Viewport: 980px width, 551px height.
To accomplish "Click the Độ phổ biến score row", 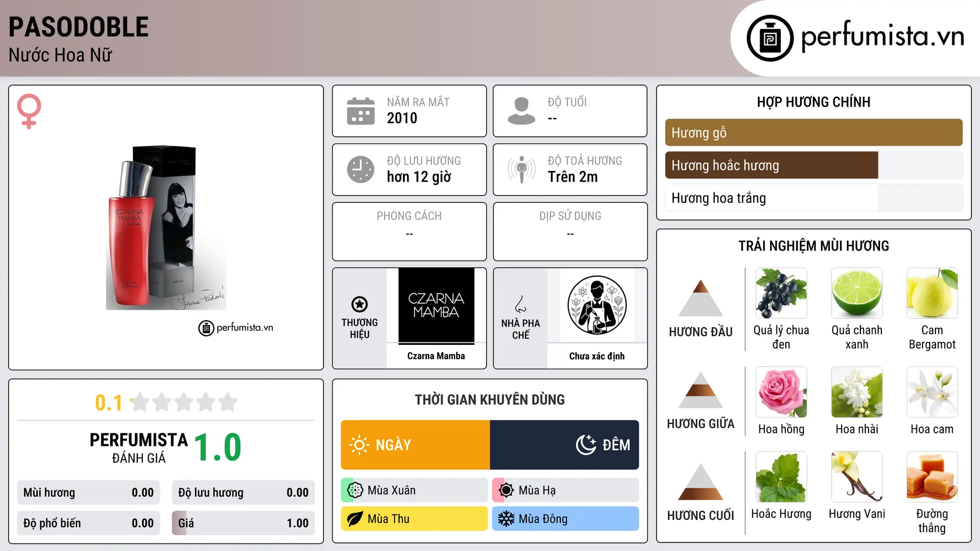I will point(89,523).
